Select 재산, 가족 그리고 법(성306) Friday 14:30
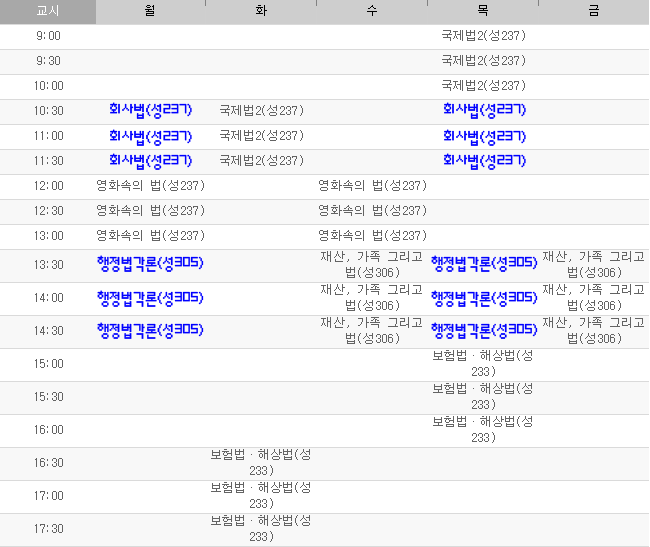The height and width of the screenshot is (547, 650). coord(594,331)
